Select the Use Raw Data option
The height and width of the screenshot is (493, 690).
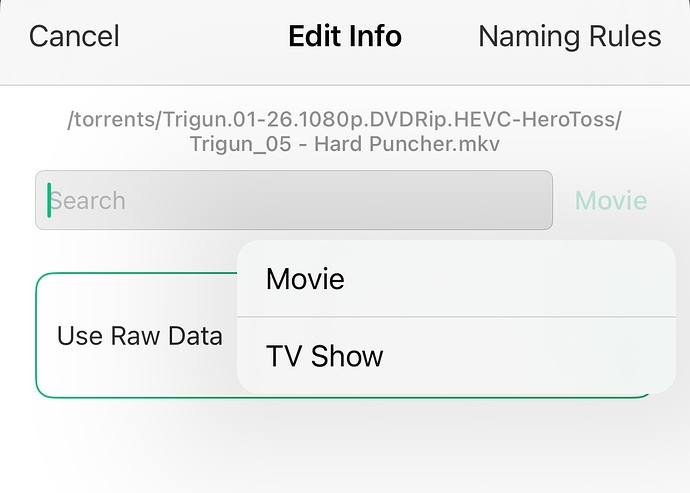pyautogui.click(x=139, y=336)
